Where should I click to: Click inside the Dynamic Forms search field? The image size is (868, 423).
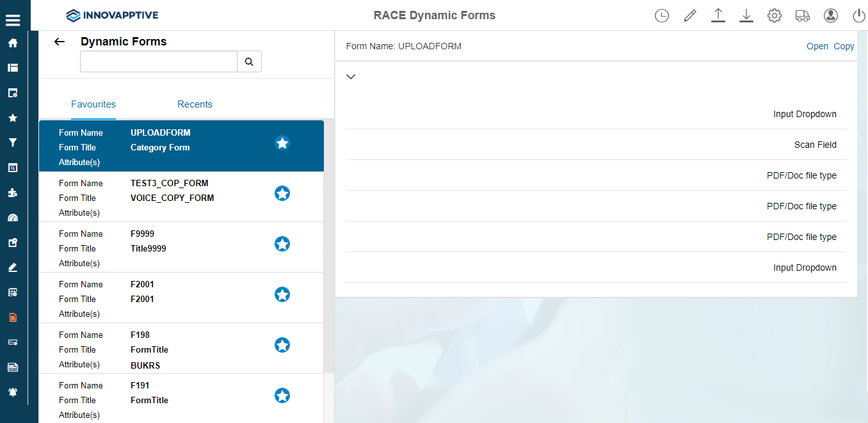coord(159,62)
